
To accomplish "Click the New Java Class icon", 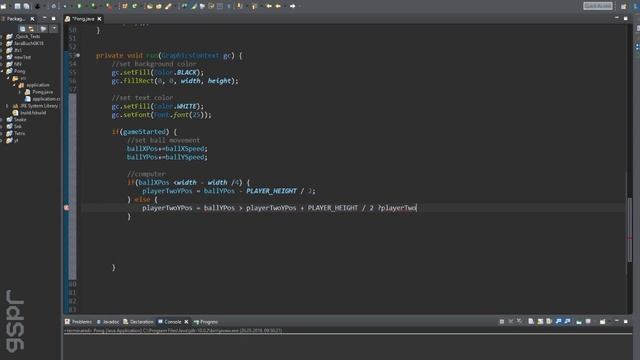I will pyautogui.click(x=134, y=6).
